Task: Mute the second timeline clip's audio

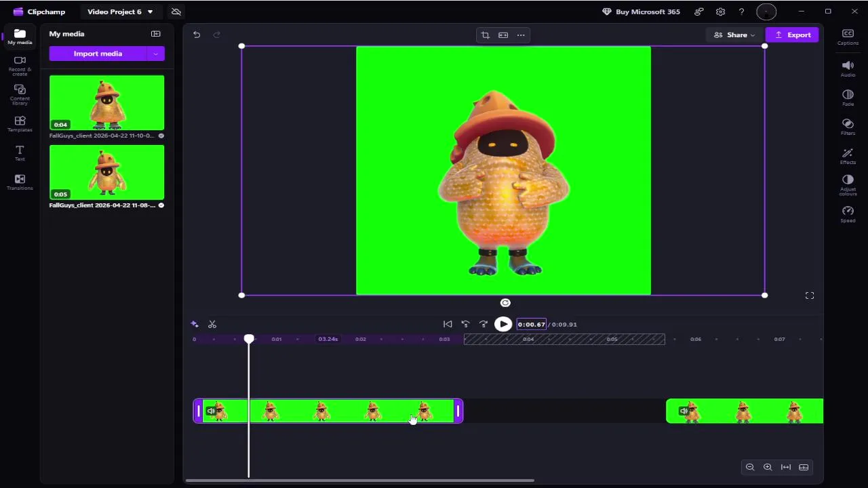Action: point(684,411)
